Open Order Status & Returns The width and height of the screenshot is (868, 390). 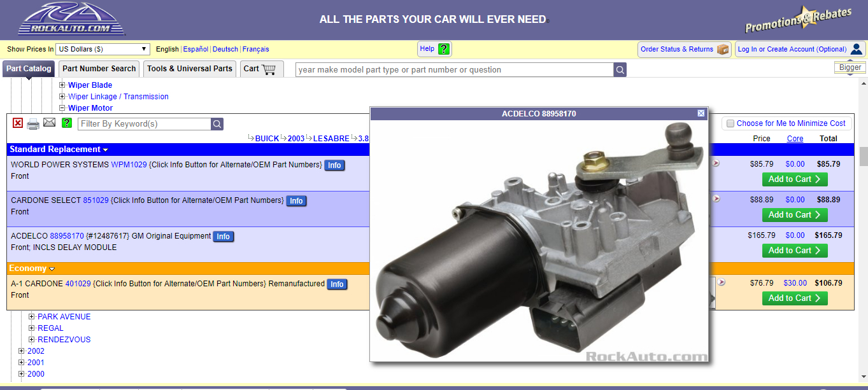pyautogui.click(x=685, y=49)
